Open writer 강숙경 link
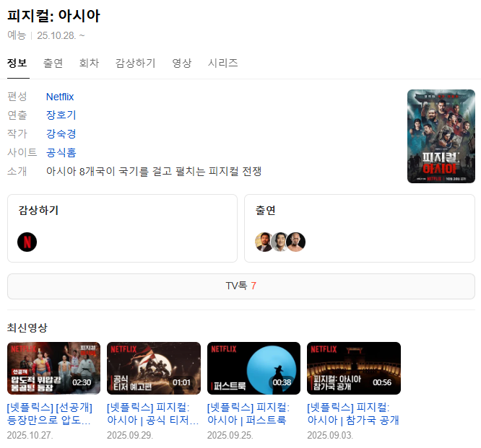The width and height of the screenshot is (481, 448). coord(61,133)
